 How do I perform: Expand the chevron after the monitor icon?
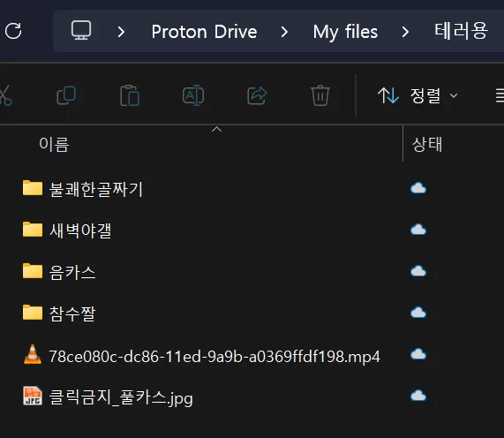pos(121,32)
